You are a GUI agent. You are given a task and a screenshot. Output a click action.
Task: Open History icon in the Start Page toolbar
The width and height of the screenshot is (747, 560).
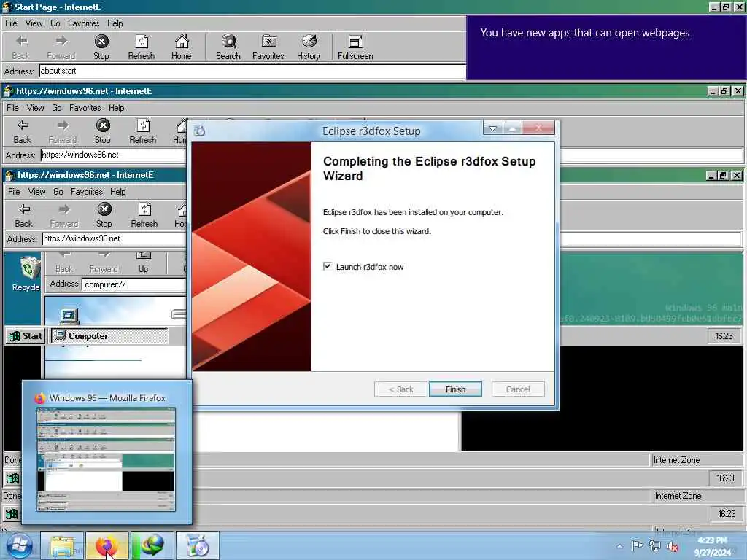[x=309, y=47]
